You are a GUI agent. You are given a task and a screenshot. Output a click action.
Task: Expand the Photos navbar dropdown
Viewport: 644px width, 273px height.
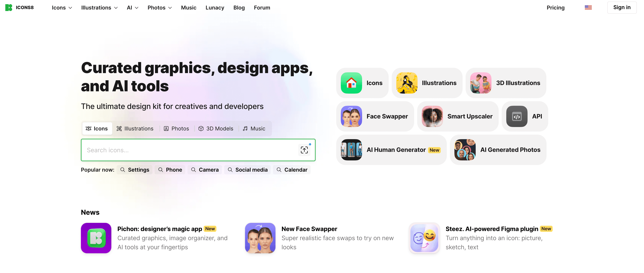pyautogui.click(x=160, y=7)
